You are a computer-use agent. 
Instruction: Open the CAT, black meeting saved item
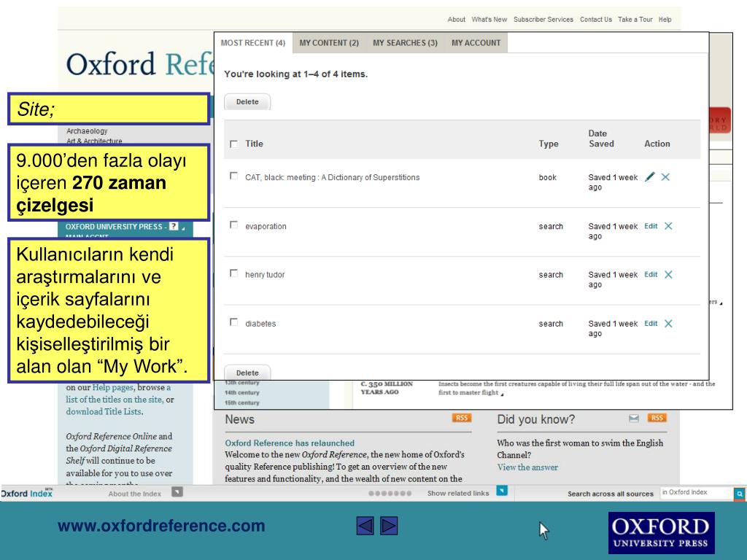click(333, 178)
